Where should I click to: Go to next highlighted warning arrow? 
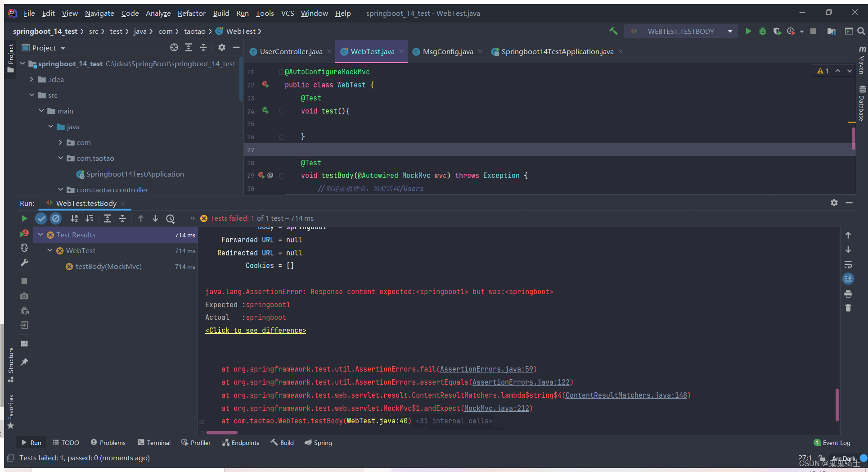point(850,71)
